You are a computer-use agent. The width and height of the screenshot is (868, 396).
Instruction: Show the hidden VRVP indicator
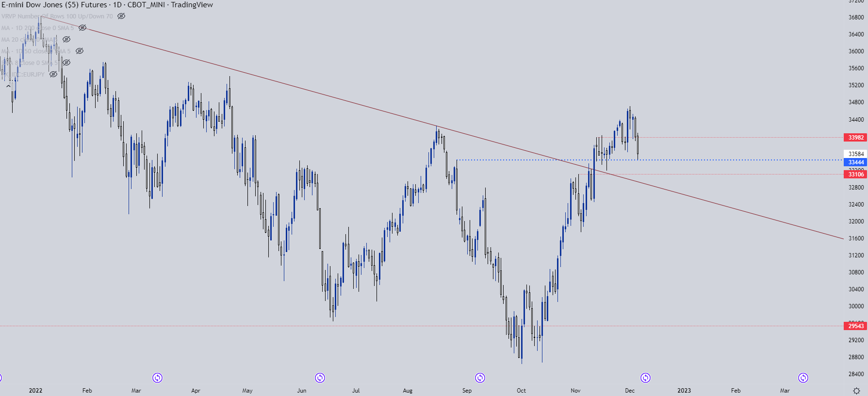[x=121, y=16]
